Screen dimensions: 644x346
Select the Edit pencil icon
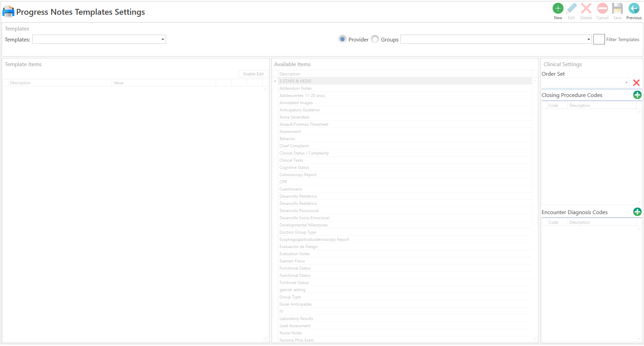pyautogui.click(x=571, y=9)
